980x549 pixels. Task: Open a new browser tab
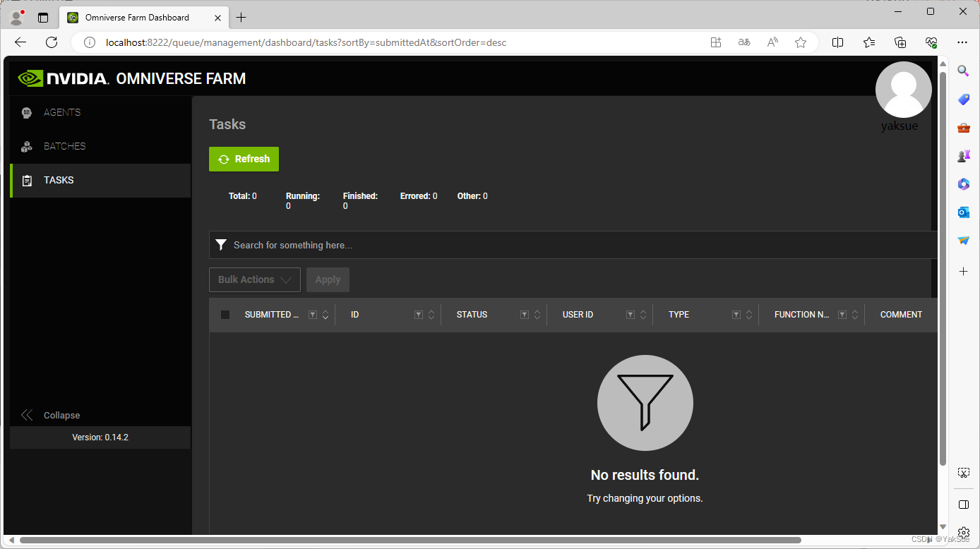241,17
